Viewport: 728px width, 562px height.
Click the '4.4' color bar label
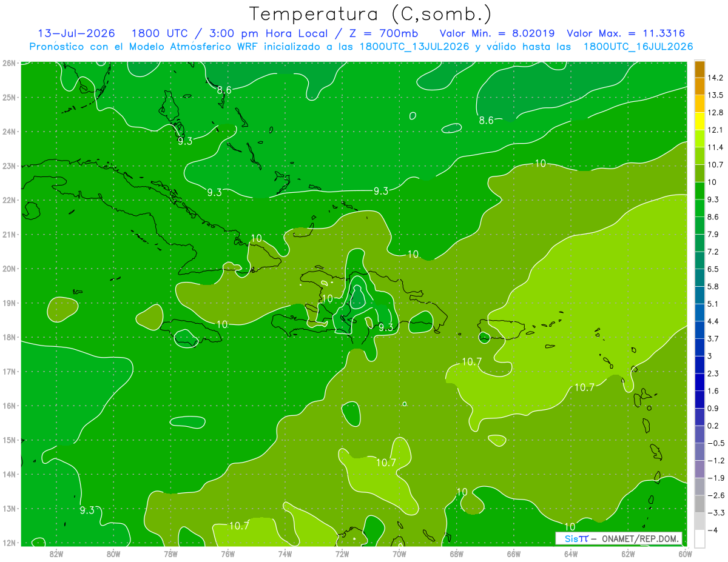click(714, 321)
